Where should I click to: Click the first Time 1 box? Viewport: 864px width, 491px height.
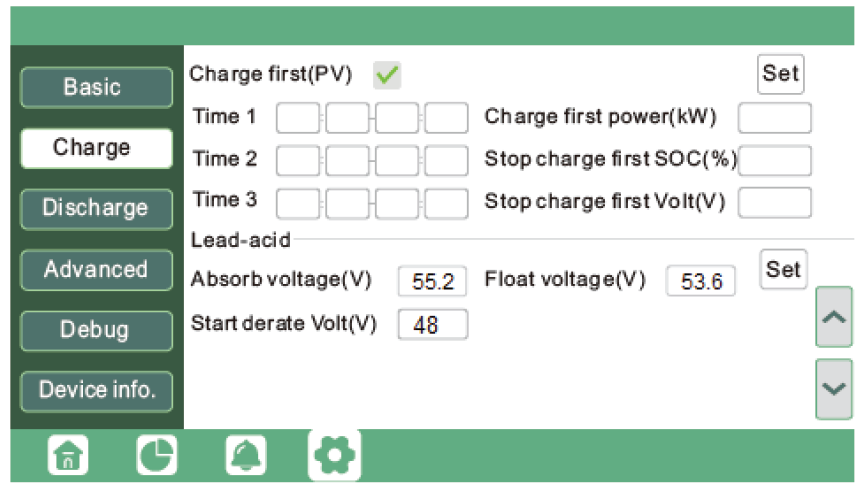(298, 118)
